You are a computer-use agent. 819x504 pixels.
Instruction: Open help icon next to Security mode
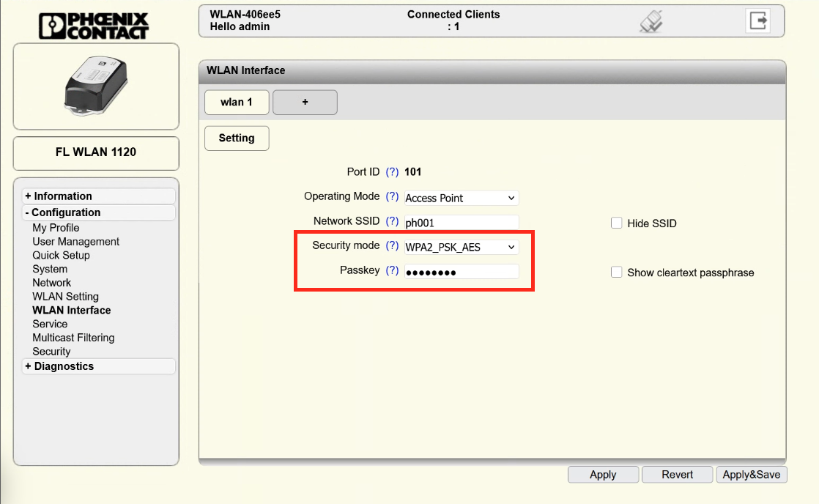[392, 246]
